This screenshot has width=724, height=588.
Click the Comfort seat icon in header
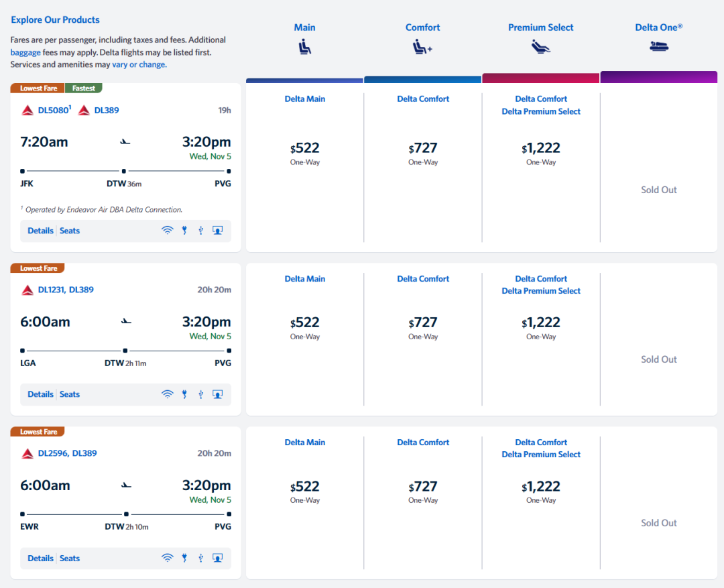pyautogui.click(x=422, y=47)
